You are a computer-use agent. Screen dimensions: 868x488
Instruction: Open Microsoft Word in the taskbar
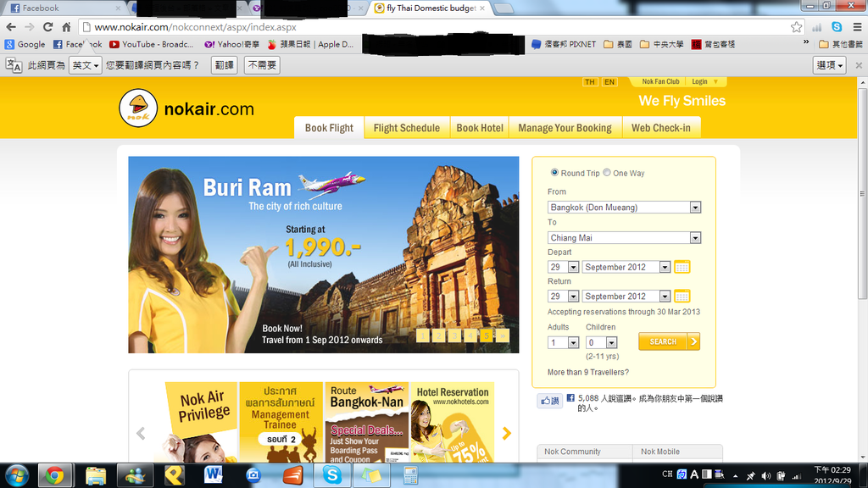[x=213, y=475]
